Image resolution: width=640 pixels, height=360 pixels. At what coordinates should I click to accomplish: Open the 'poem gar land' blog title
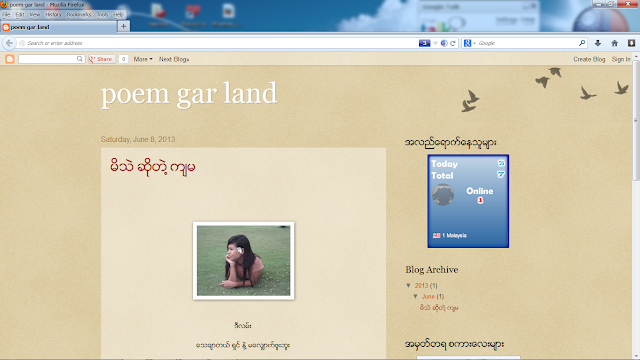(x=189, y=94)
